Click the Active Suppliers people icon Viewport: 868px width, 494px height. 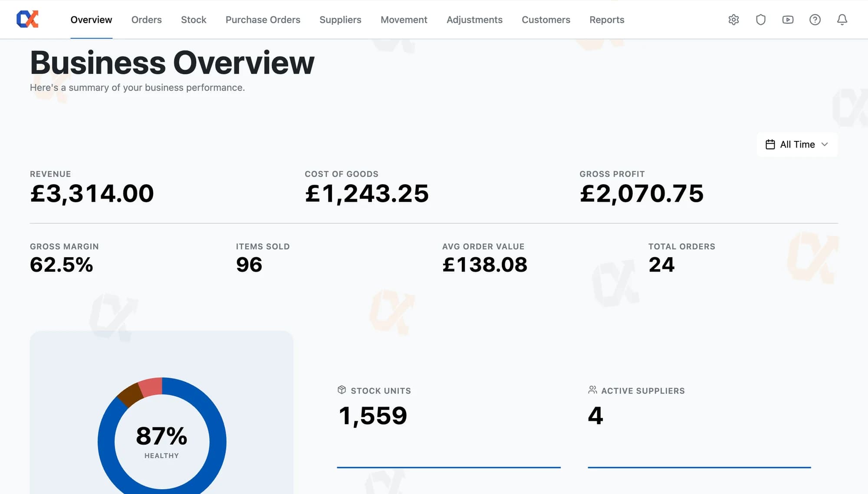pyautogui.click(x=592, y=390)
